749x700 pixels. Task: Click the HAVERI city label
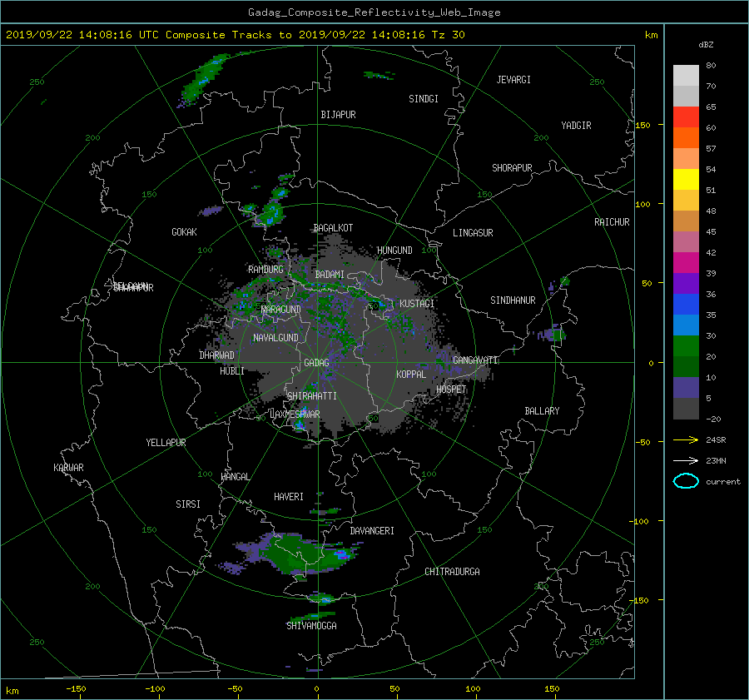pyautogui.click(x=289, y=497)
